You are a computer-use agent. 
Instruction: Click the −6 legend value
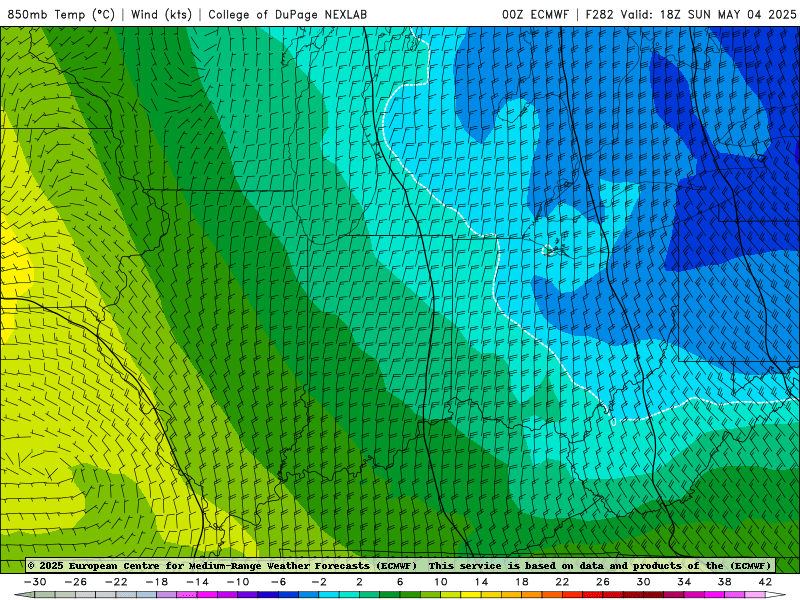(x=279, y=582)
